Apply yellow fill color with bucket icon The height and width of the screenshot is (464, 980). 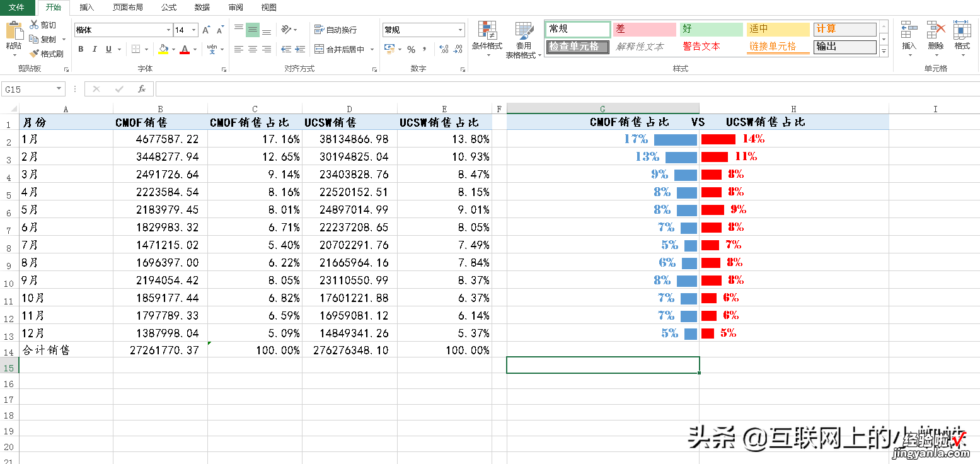click(163, 49)
